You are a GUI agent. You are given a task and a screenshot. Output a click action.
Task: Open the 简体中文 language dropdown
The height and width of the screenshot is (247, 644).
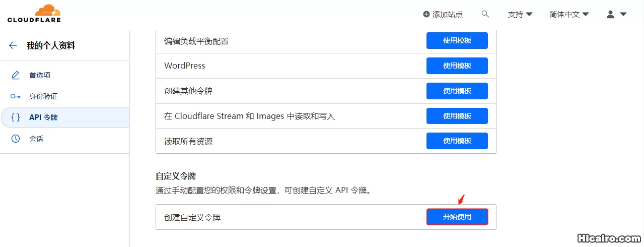(x=569, y=15)
